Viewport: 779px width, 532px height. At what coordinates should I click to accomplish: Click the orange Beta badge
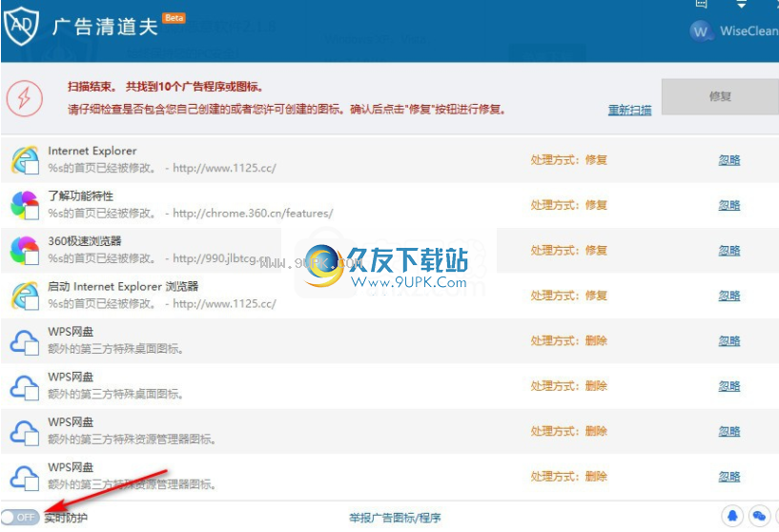(x=174, y=18)
